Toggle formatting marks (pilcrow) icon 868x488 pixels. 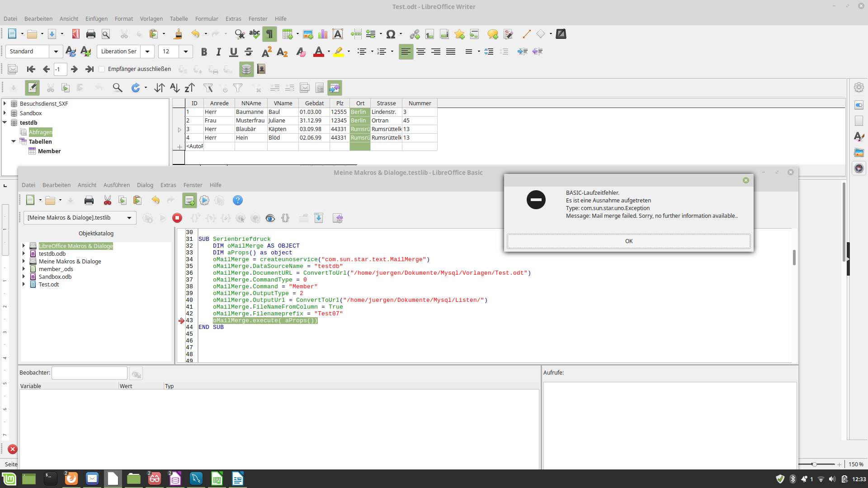coord(269,34)
